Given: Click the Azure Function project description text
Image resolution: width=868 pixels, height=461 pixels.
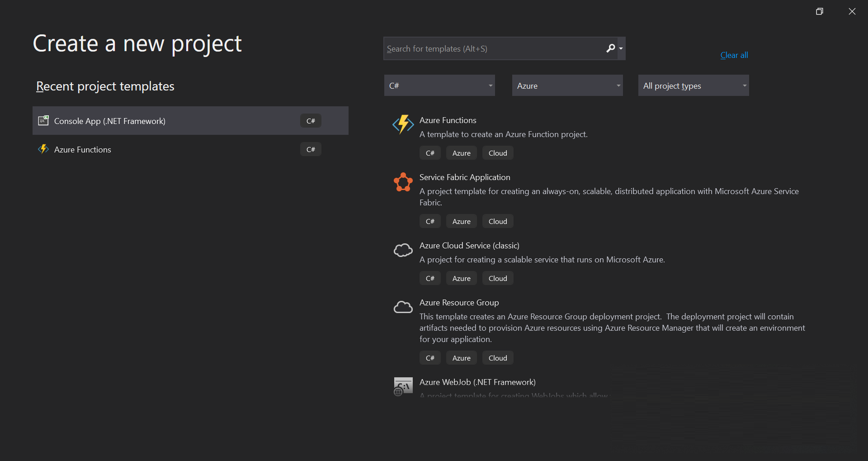Looking at the screenshot, I should [x=504, y=134].
